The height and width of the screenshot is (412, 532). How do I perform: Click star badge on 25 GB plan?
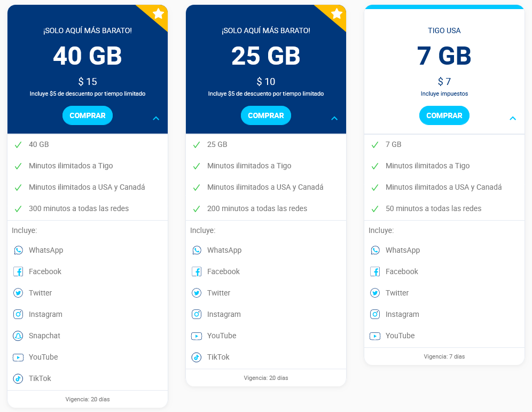tap(337, 14)
